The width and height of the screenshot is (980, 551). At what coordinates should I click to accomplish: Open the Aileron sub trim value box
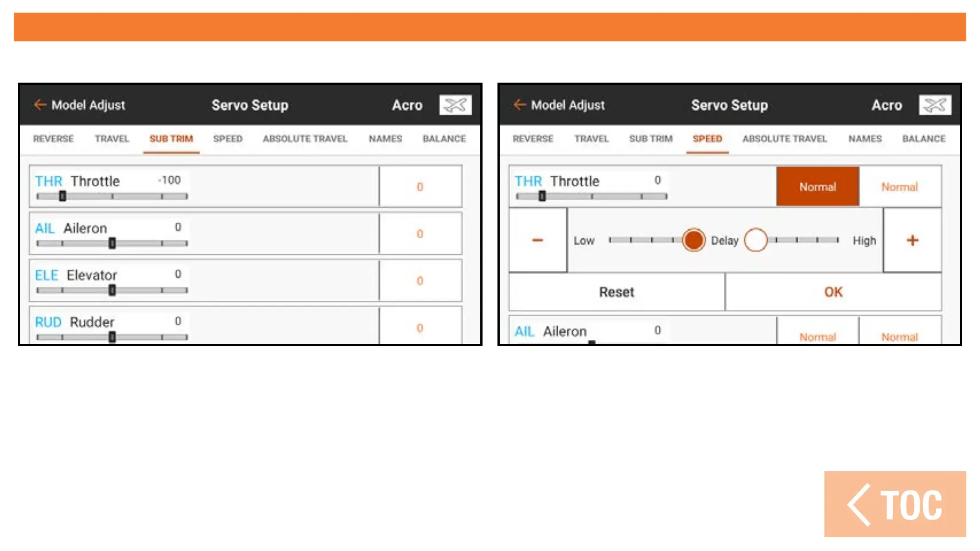pyautogui.click(x=420, y=234)
